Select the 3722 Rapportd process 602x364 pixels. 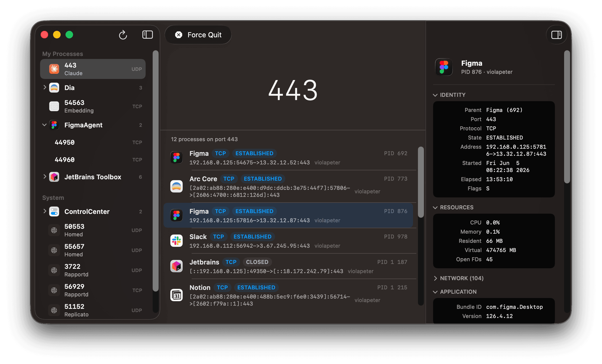point(93,270)
